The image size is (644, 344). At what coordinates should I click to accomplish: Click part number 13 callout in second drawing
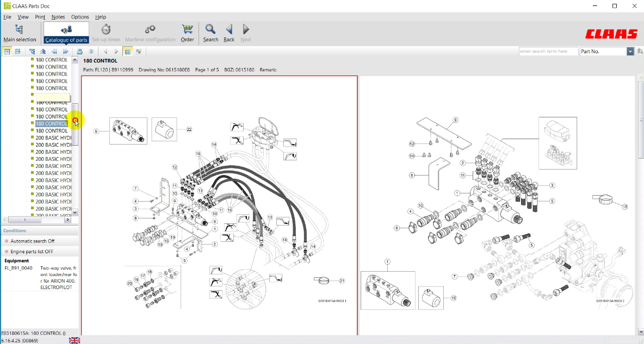625,207
